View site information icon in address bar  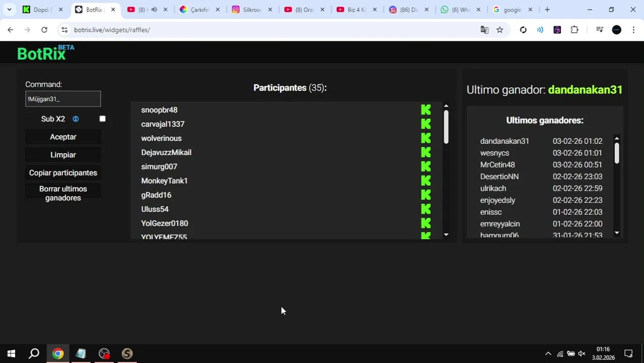[64, 30]
